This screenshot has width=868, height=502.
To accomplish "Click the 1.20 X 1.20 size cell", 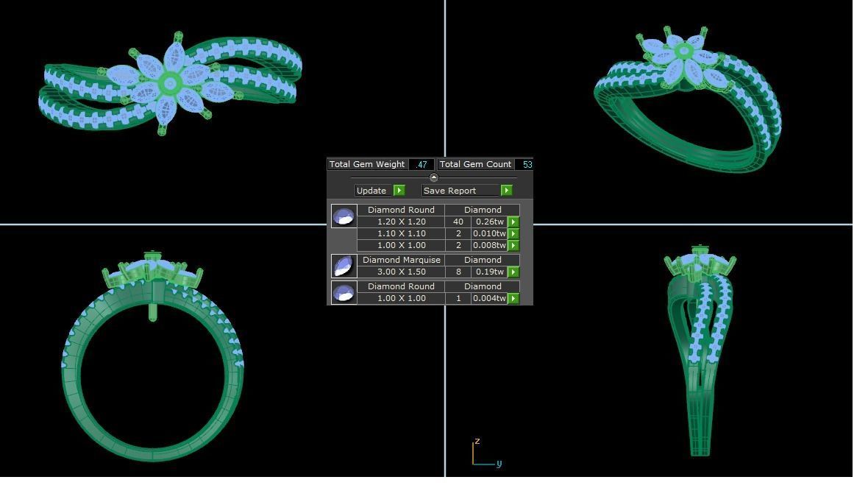I will 402,222.
